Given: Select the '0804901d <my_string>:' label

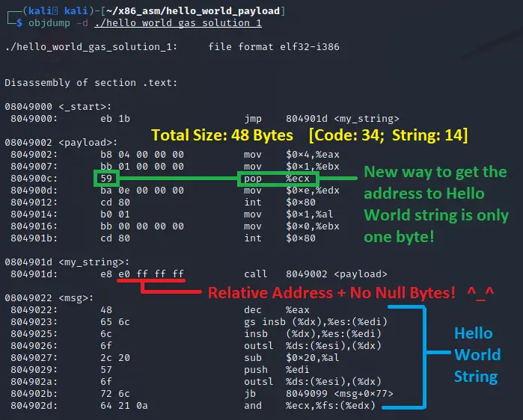Looking at the screenshot, I should [x=67, y=262].
